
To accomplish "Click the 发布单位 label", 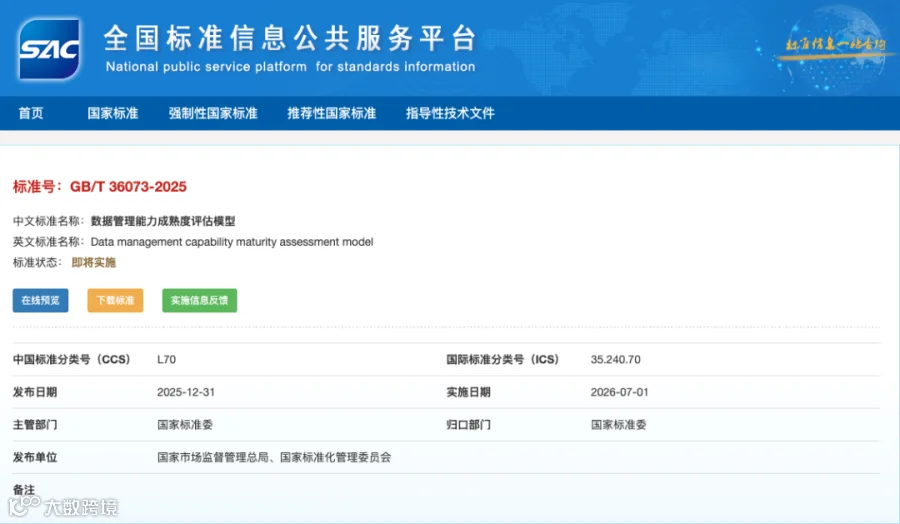I will (x=35, y=457).
